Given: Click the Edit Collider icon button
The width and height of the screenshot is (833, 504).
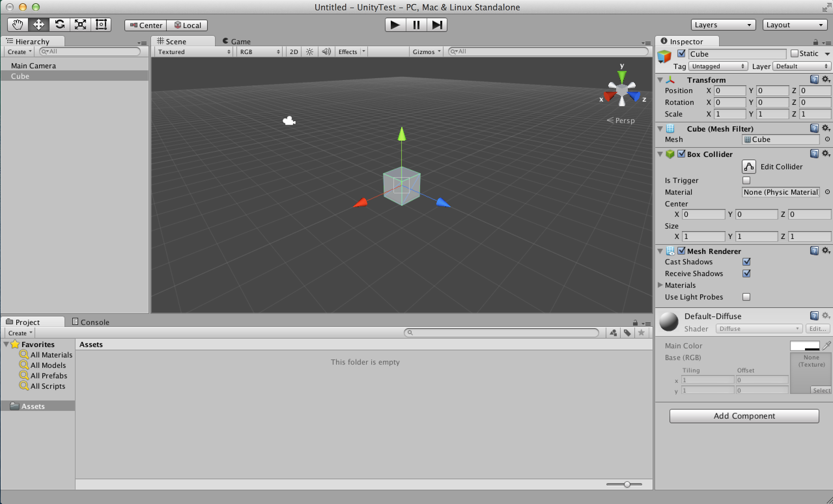Looking at the screenshot, I should (748, 167).
